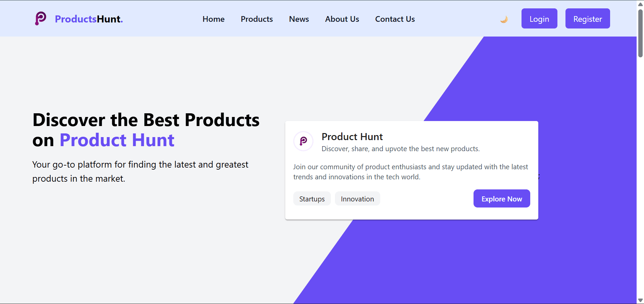Select Home in the navigation bar

tap(213, 19)
